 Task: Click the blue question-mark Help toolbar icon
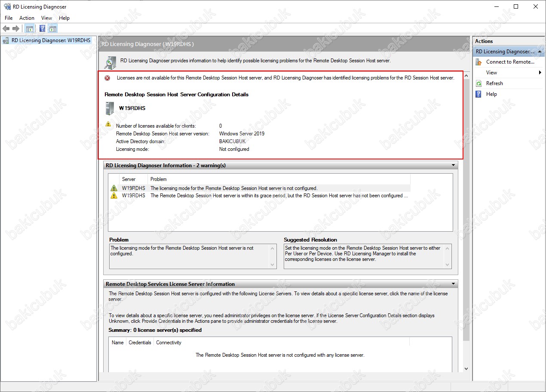click(x=42, y=29)
